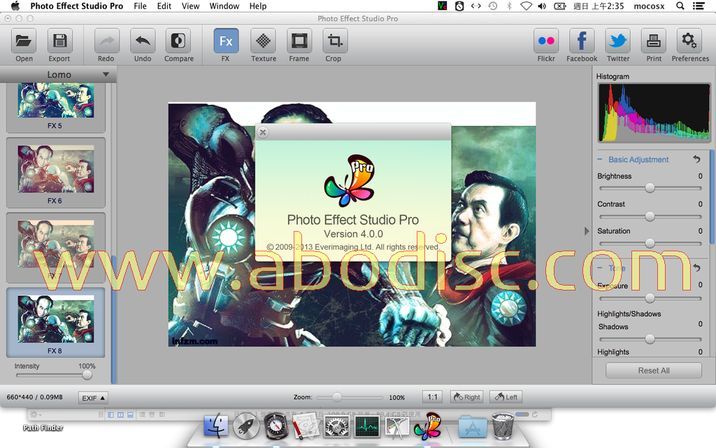The image size is (716, 448).
Task: Toggle 1:1 actual size view
Action: (x=432, y=397)
